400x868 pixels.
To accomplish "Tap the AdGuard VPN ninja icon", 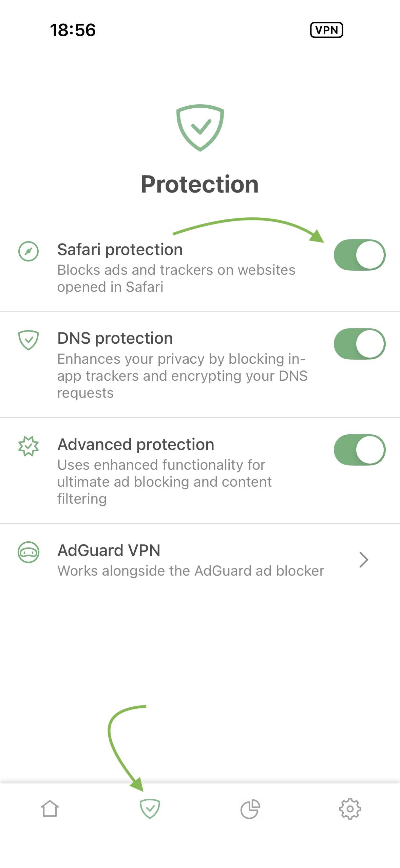I will coord(28,552).
